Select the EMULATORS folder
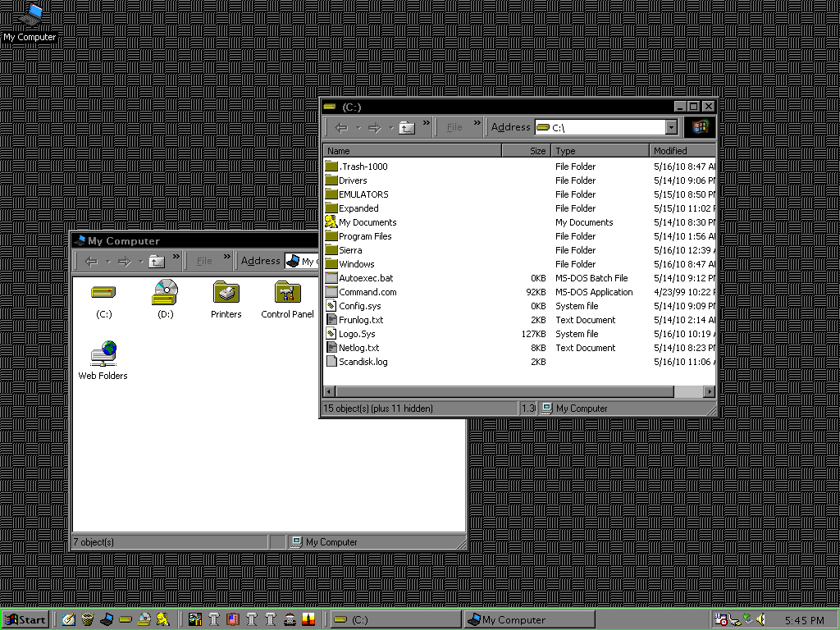840x630 pixels. (x=357, y=194)
